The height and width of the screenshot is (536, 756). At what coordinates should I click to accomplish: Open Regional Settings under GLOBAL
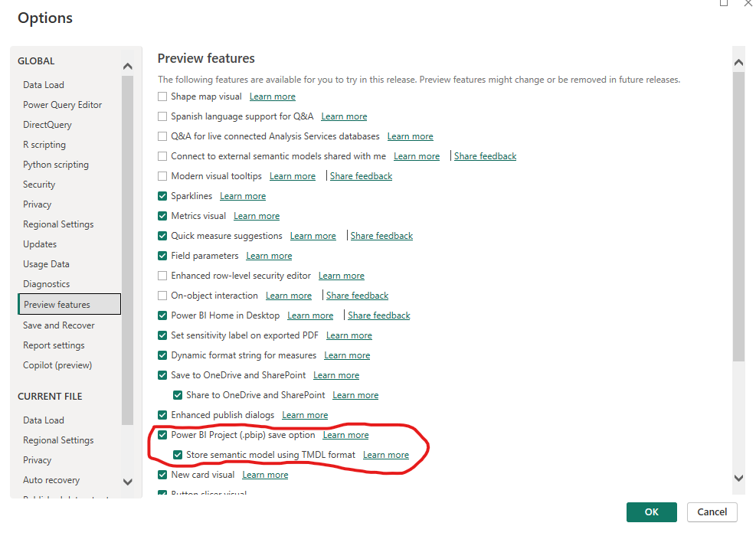58,224
